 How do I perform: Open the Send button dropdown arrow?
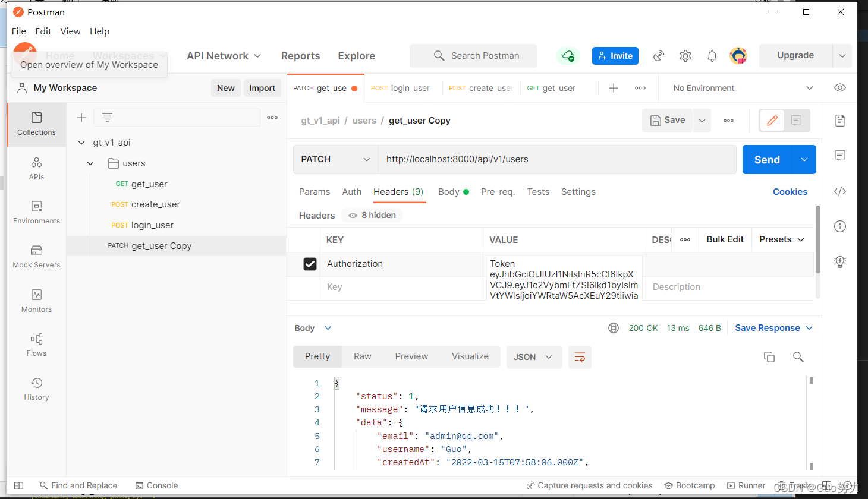coord(804,160)
